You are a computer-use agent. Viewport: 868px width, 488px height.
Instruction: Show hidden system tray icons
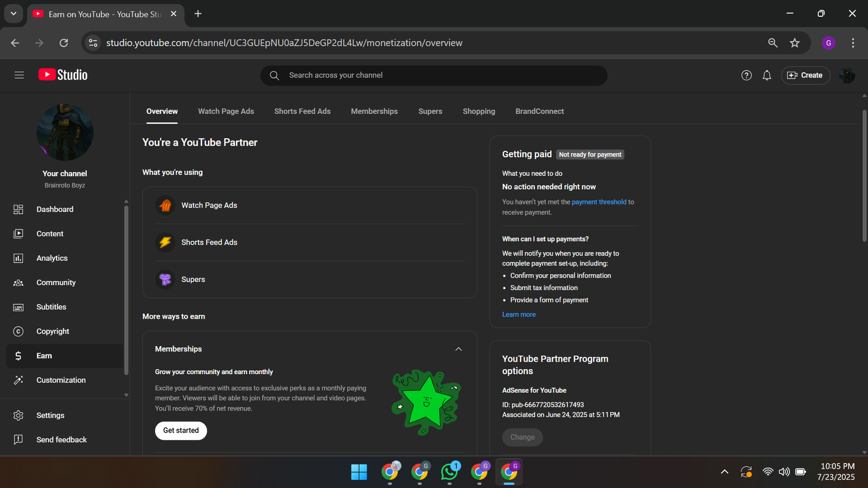(x=724, y=472)
